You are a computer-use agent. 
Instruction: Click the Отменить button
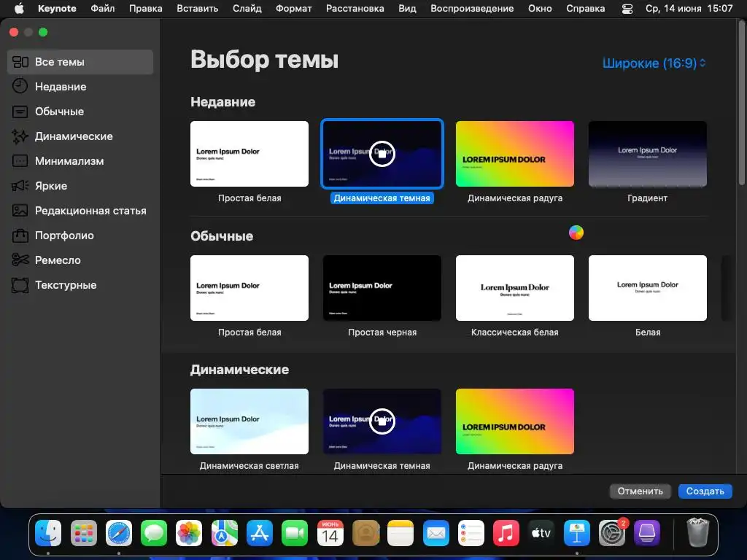click(640, 491)
